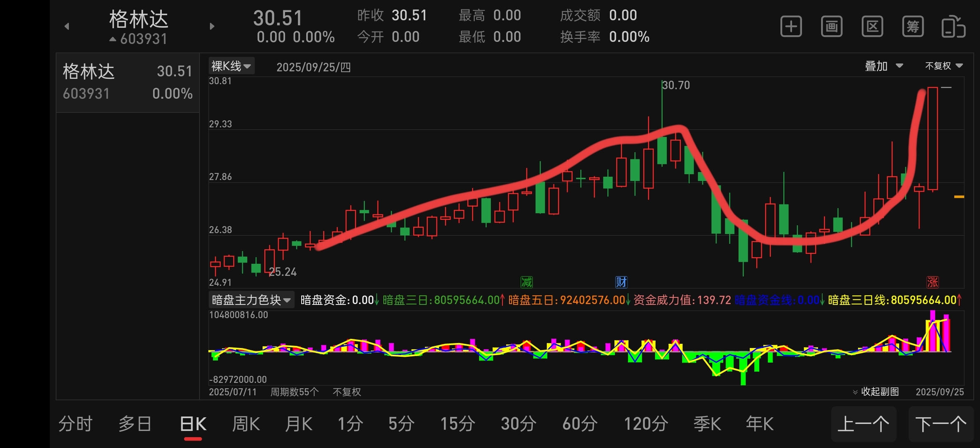The width and height of the screenshot is (980, 448).
Task: Go to next stock with right arrow
Action: coord(212,27)
